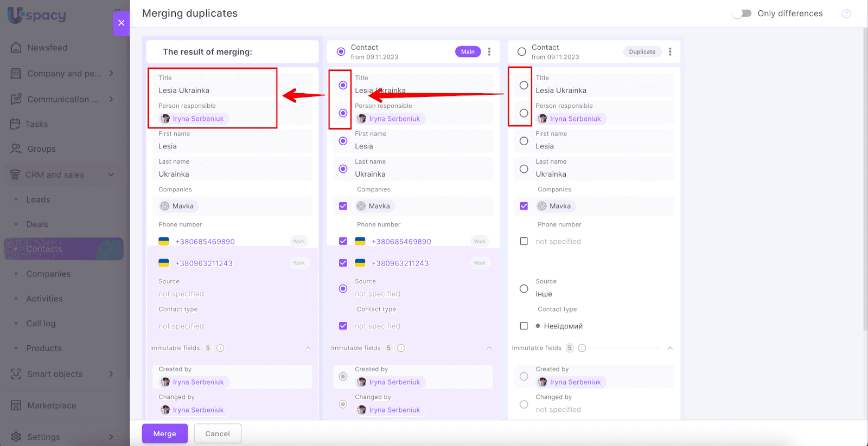868x446 pixels.
Task: Click the Main badge on first contact
Action: [468, 51]
